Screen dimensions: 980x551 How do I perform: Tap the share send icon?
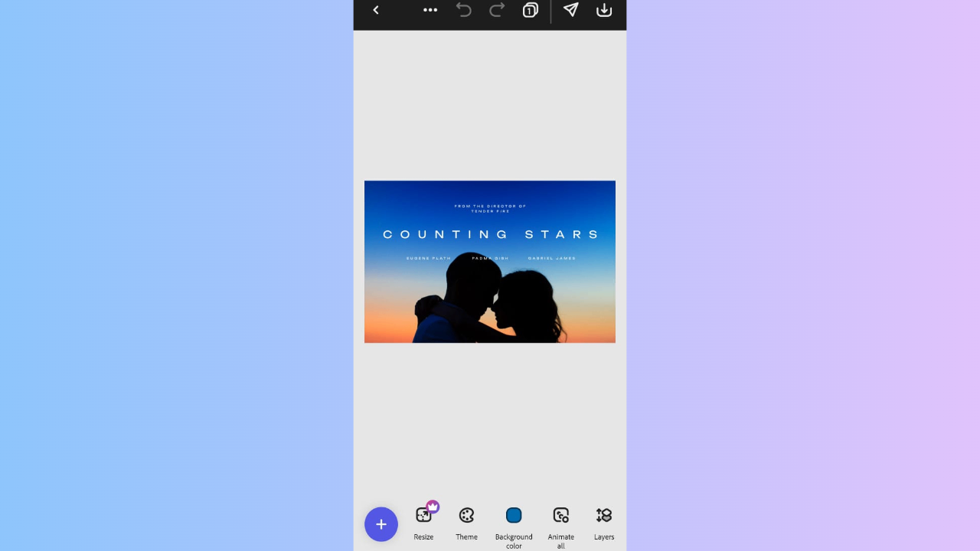(570, 10)
